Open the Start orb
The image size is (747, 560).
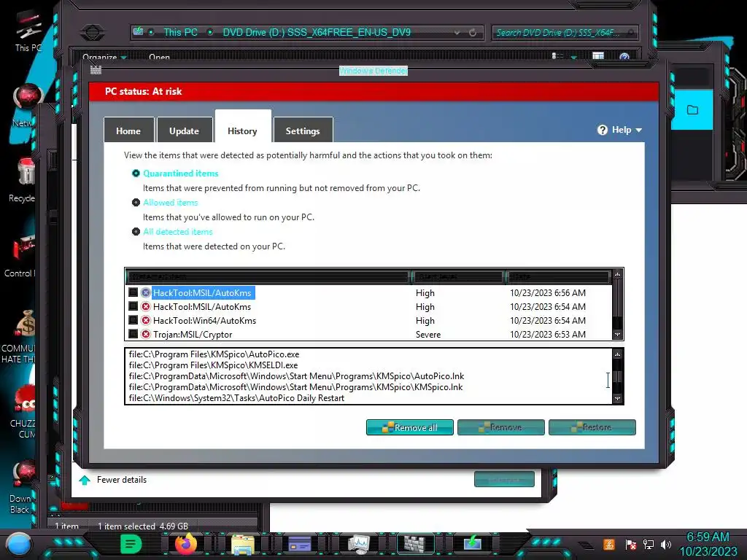click(19, 544)
